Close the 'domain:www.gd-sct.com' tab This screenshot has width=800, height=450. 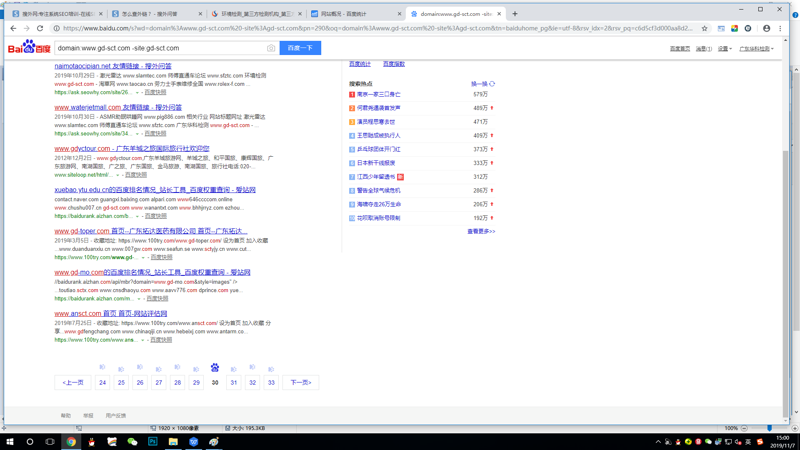click(499, 14)
